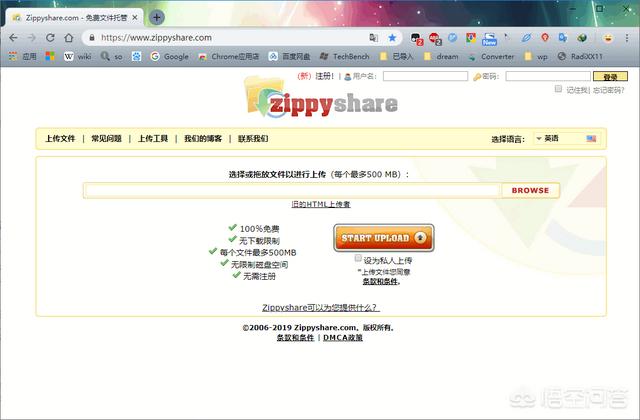
Task: Click the zippyshare logo
Action: click(x=321, y=98)
